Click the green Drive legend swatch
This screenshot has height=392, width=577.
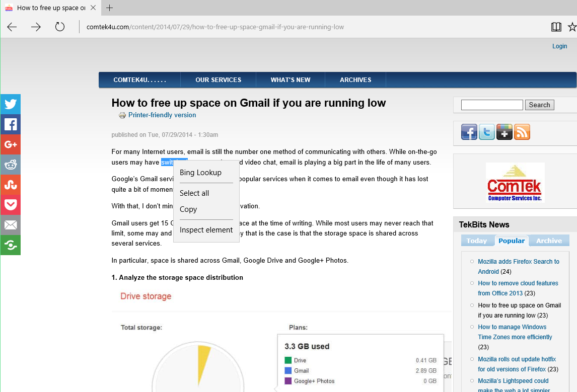click(x=288, y=360)
